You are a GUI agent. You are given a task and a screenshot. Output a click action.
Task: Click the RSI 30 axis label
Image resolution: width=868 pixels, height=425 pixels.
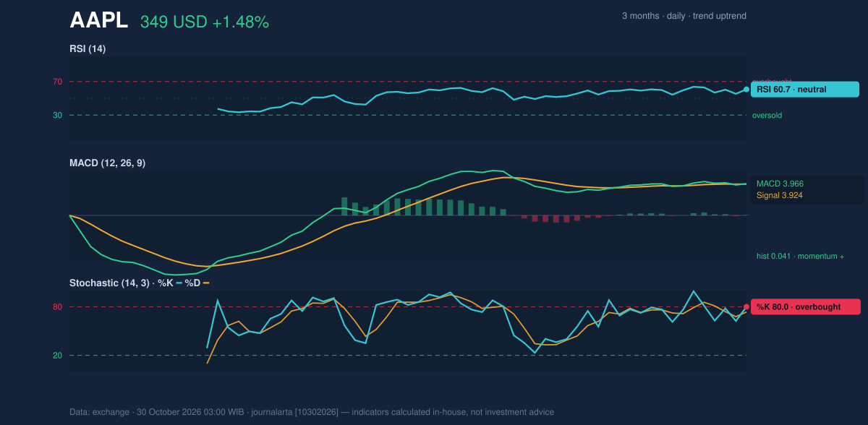point(57,115)
